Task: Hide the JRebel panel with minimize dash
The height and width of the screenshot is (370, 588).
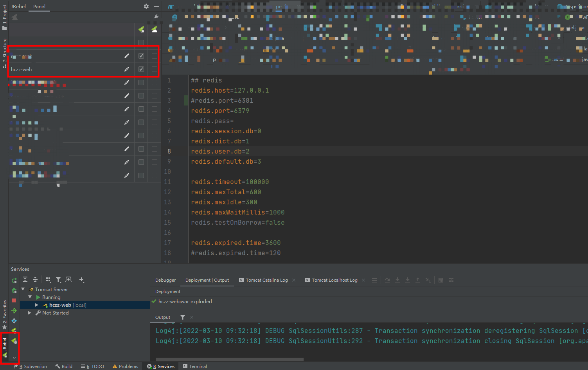Action: [156, 6]
